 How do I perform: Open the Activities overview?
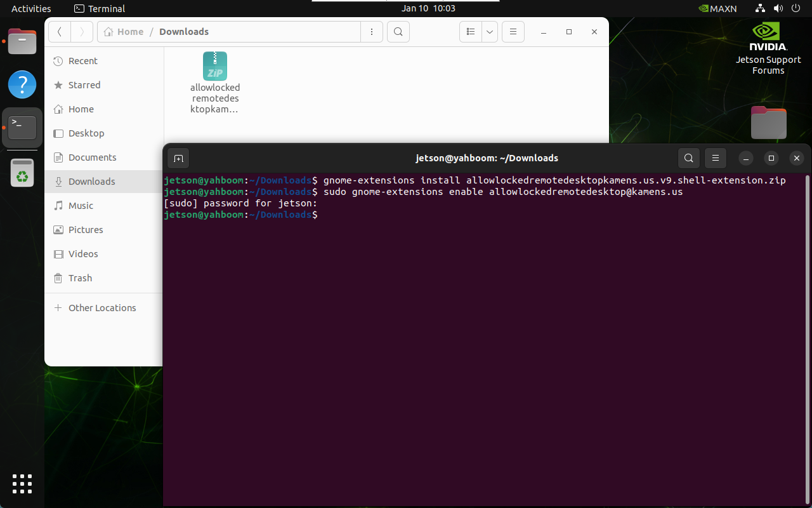coord(31,8)
